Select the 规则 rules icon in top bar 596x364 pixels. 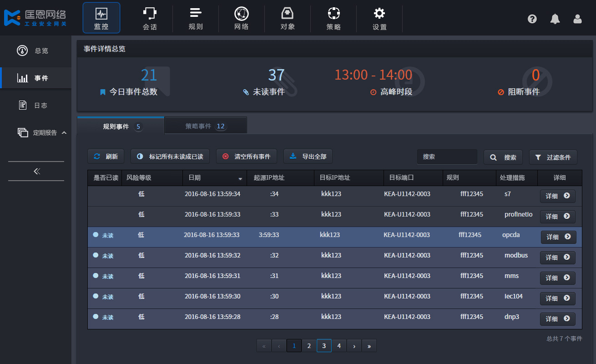click(196, 13)
